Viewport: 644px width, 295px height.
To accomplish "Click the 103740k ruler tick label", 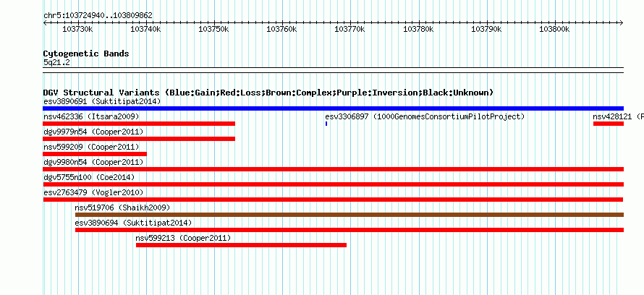I will coord(145,29).
